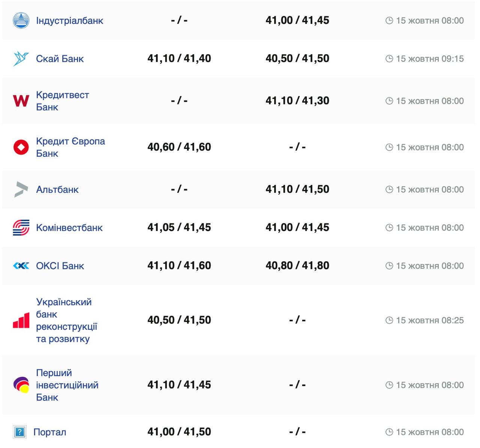Viewport: 480px width, 448px height.
Task: Click the Індустріалбанк logo icon
Action: coord(21,21)
